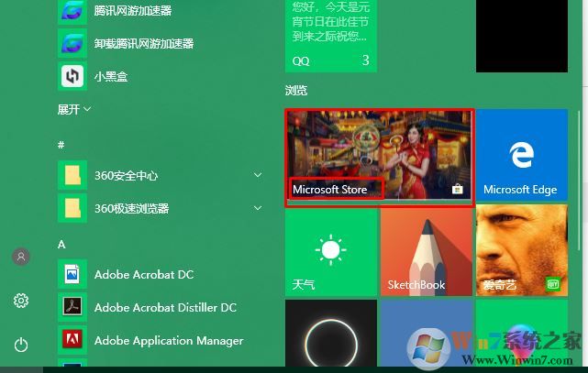Jump to the # letter index header
This screenshot has height=373, width=588.
click(61, 145)
